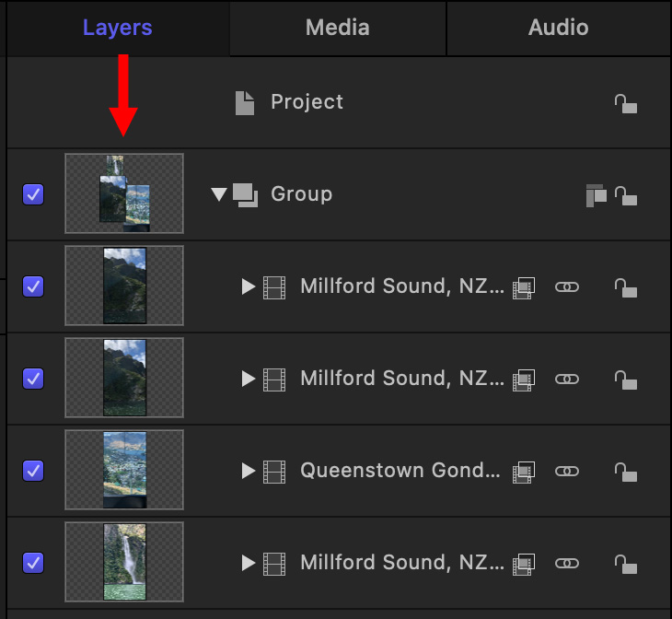Click the lock icon on the topmost Millford Sound layer
672x619 pixels.
click(x=626, y=286)
